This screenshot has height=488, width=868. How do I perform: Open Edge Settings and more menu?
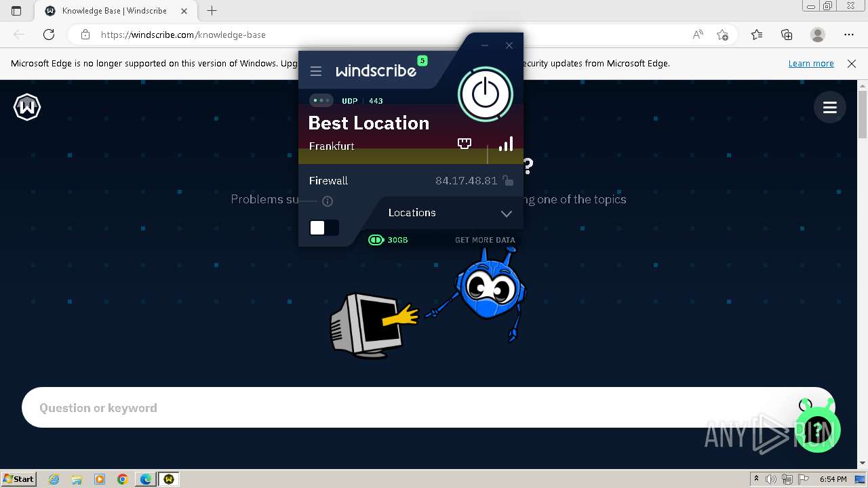point(849,35)
